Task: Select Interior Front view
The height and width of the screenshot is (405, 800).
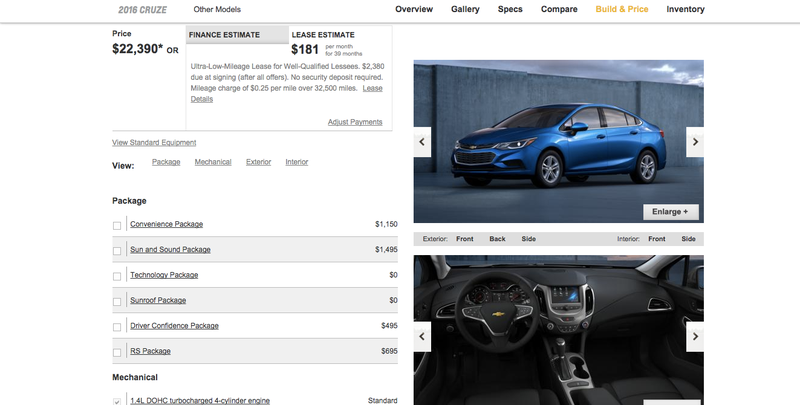Action: click(657, 239)
